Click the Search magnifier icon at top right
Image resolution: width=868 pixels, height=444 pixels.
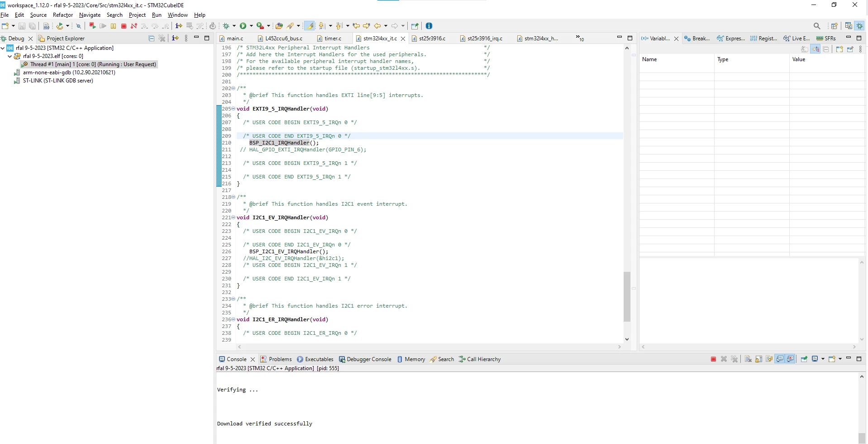pyautogui.click(x=817, y=26)
